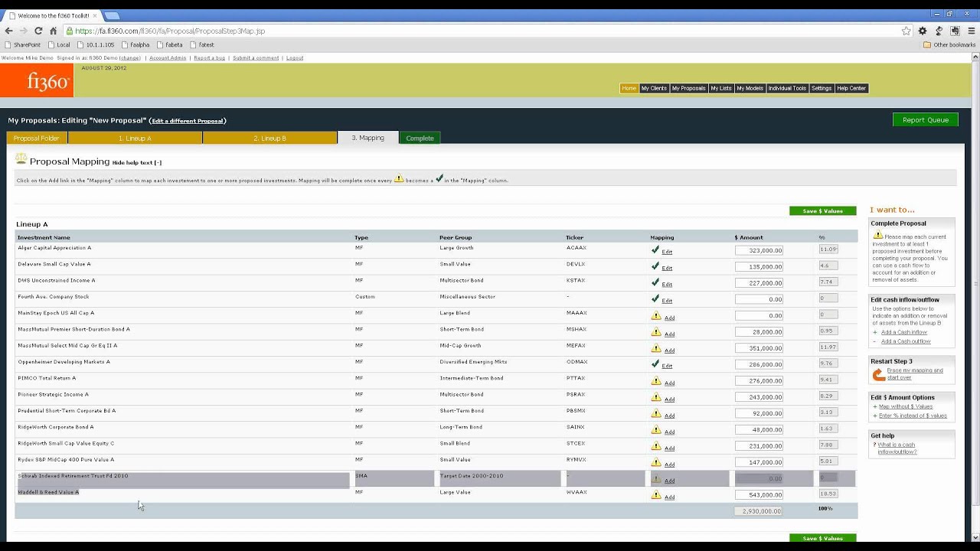Open Other bookmarks folder
980x551 pixels.
(949, 45)
